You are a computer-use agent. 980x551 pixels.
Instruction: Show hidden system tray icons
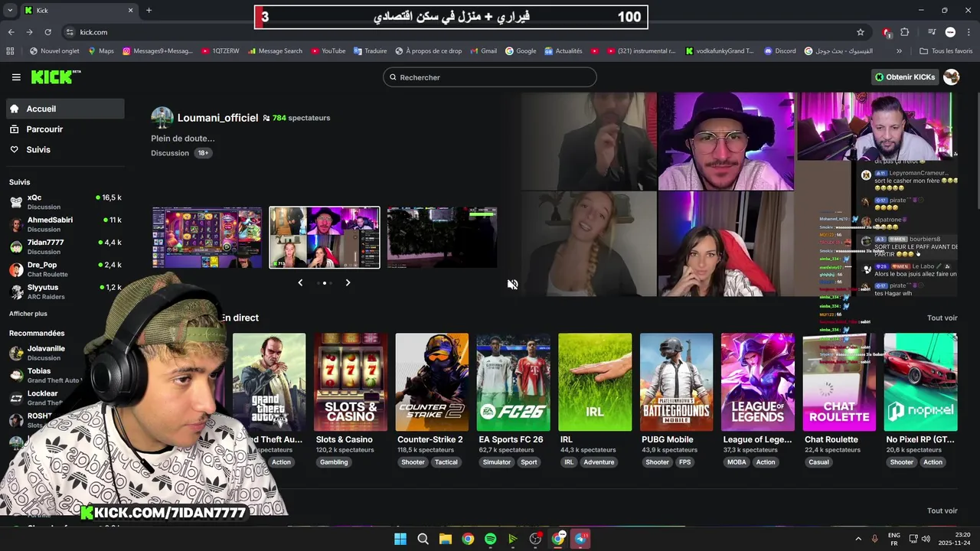[857, 539]
